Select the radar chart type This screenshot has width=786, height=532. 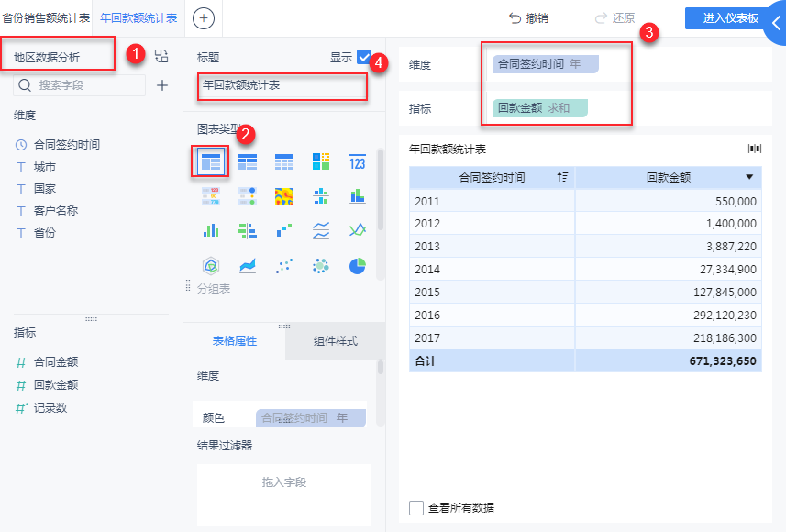(211, 266)
